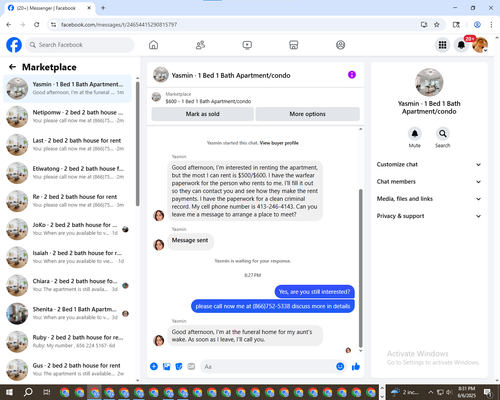Open the Marketplace storefront icon
Viewport: 500px width, 400px height.
pos(294,45)
